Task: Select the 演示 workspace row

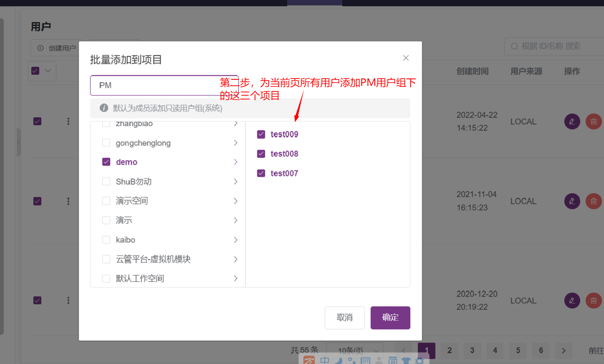Action: (168, 220)
